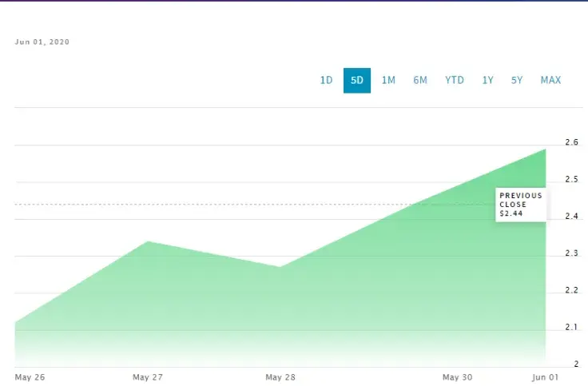Choose the 1Y time range
Viewport: 588px width, 386px height.
point(487,80)
